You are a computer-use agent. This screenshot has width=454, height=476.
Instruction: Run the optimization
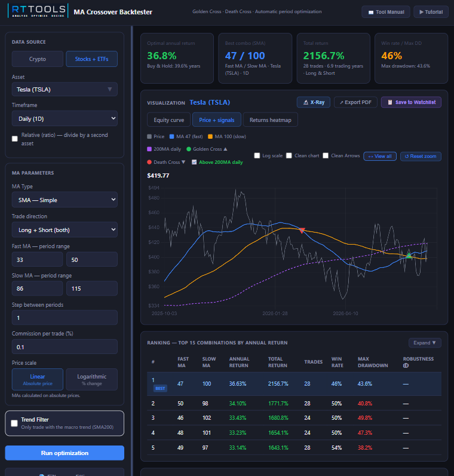[x=65, y=453]
